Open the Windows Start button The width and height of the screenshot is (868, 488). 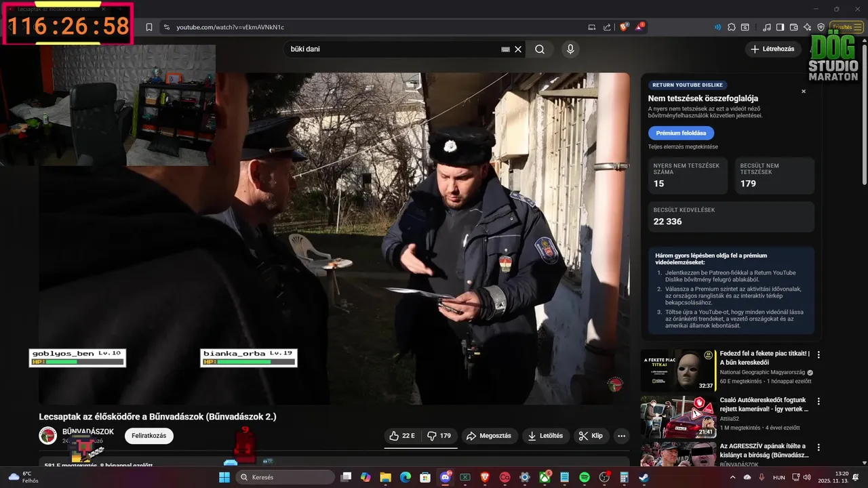click(x=224, y=477)
